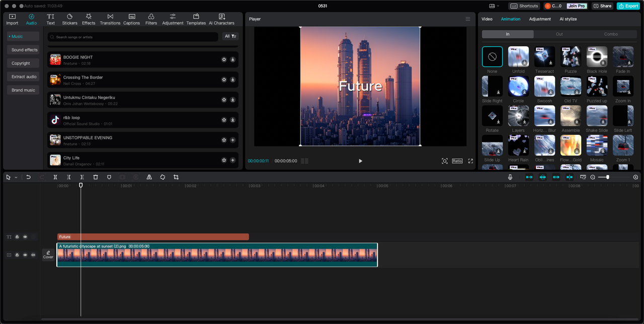Click the preview axis icon beside zoom out
The width and height of the screenshot is (644, 324).
(x=583, y=177)
